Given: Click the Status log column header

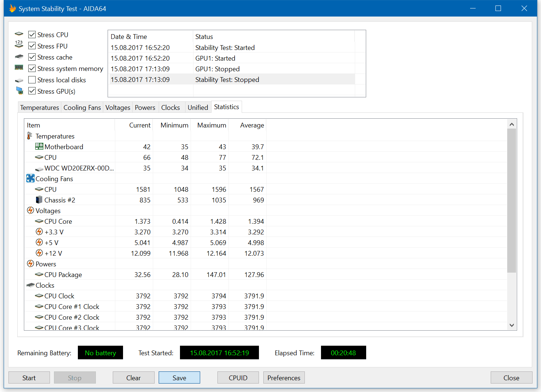Looking at the screenshot, I should pos(274,36).
